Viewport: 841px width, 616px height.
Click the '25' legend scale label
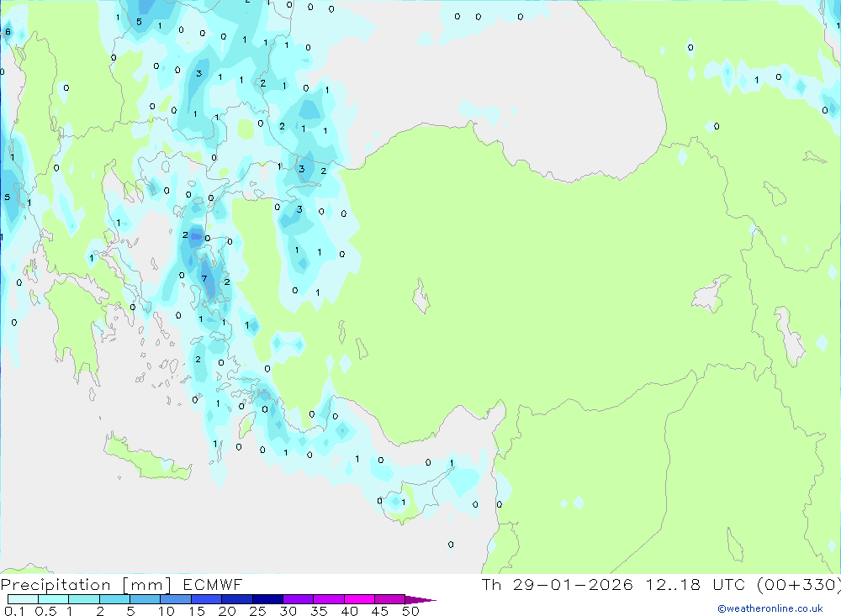pos(258,611)
